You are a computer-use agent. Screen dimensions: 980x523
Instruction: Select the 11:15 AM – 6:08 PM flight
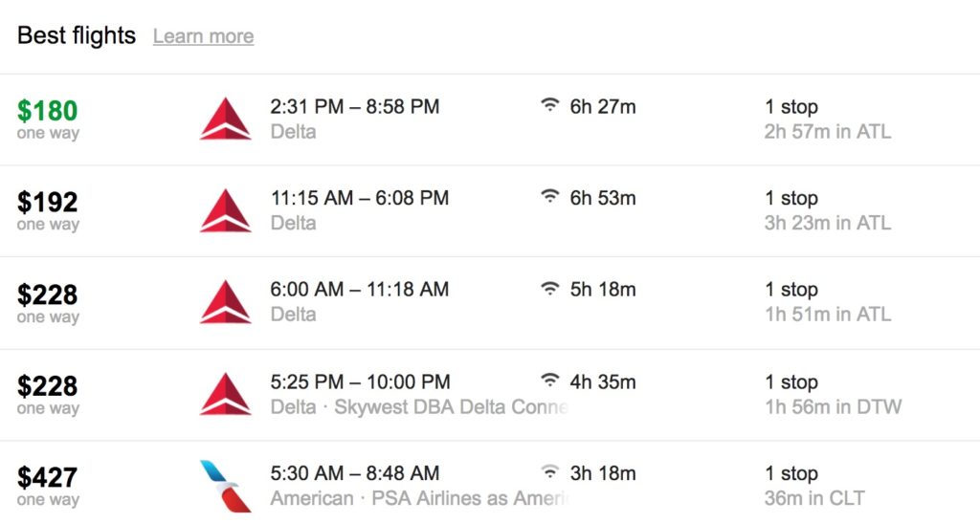click(359, 199)
